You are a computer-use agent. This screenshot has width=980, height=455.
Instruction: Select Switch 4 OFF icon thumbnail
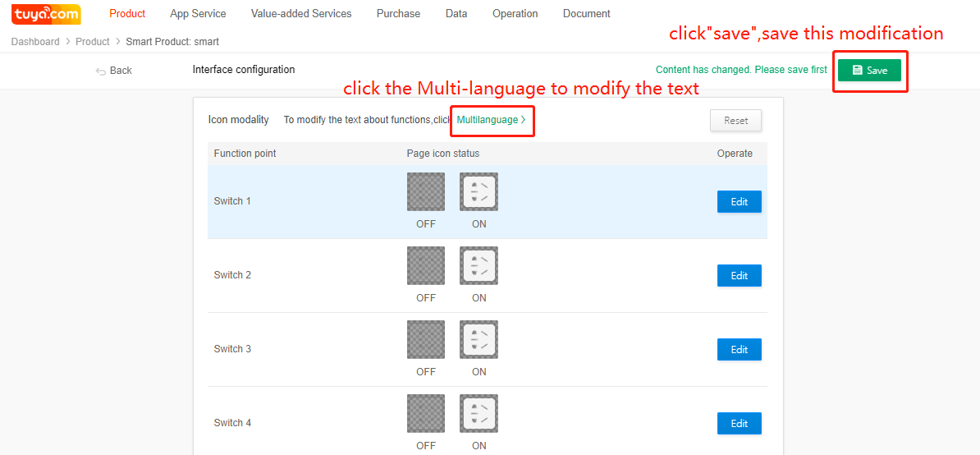point(426,413)
